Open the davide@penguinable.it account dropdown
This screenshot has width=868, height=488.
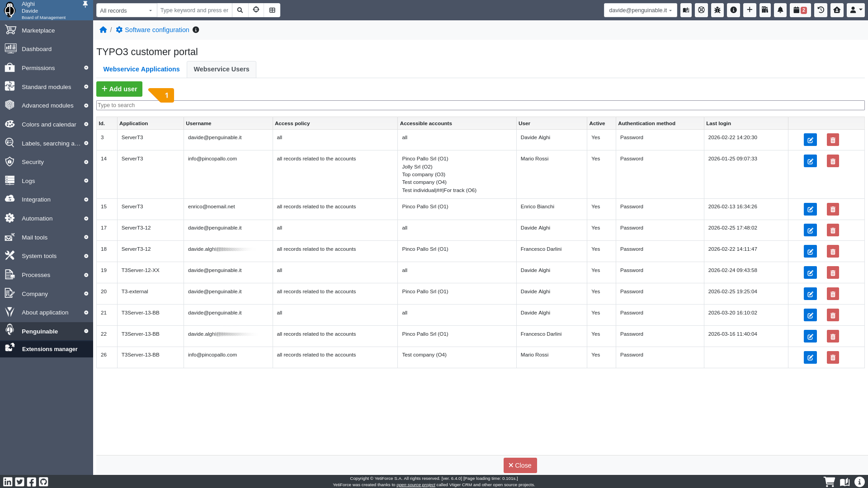pos(640,10)
